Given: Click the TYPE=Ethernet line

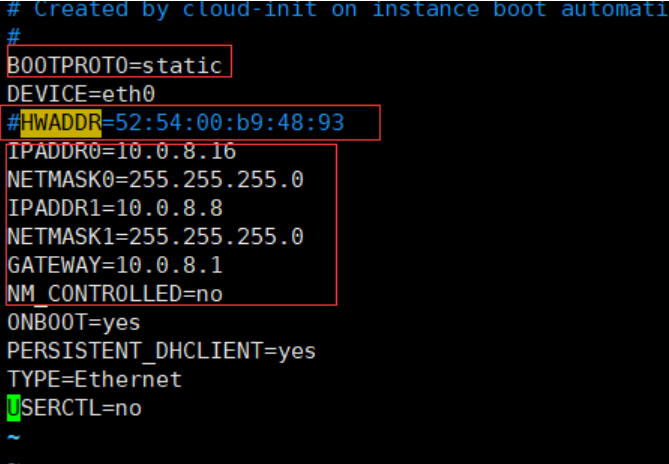Looking at the screenshot, I should pos(95,380).
